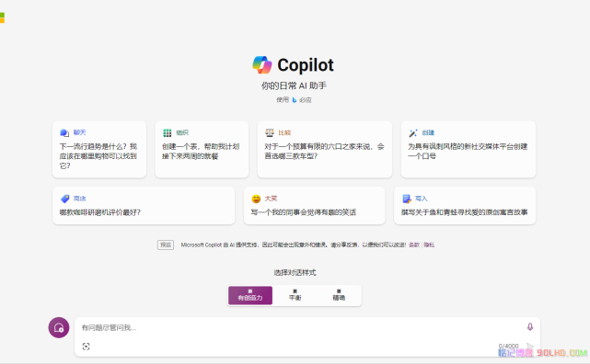Viewport: 590px width, 364px height.
Task: Activate the microphone voice input icon
Action: pyautogui.click(x=530, y=327)
